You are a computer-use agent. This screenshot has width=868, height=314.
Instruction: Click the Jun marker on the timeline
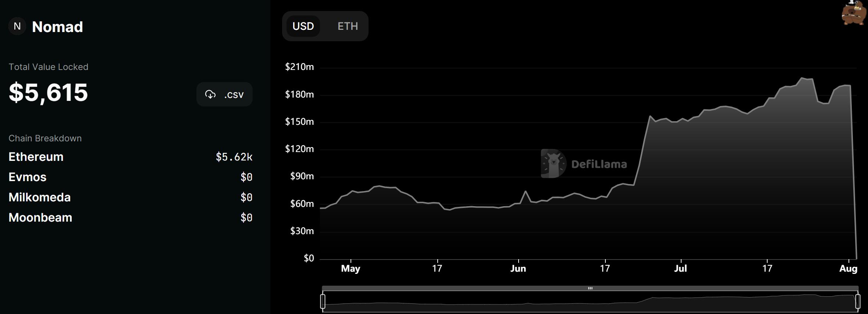(518, 268)
